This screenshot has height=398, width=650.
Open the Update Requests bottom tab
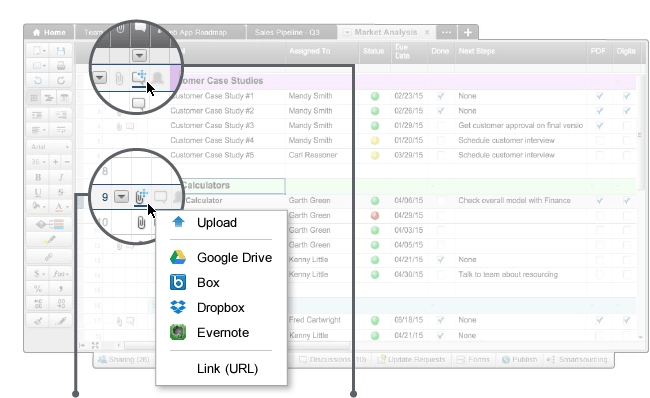(411, 359)
